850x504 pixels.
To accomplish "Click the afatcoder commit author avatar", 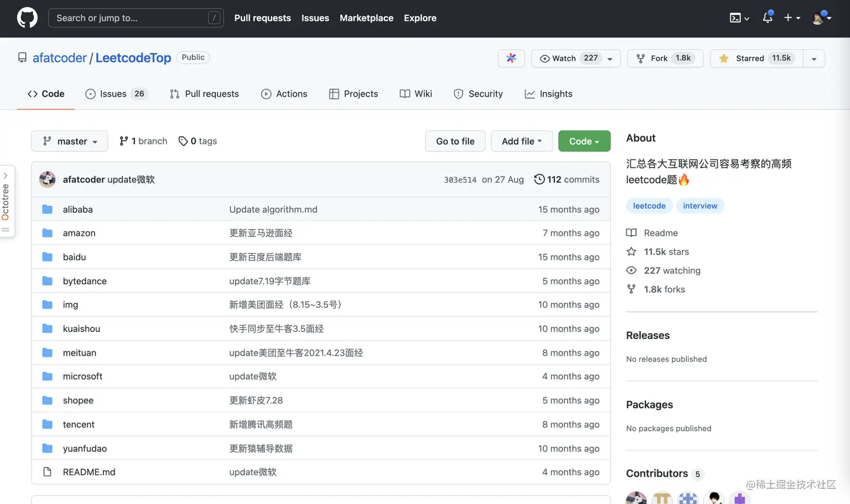I will click(x=47, y=179).
